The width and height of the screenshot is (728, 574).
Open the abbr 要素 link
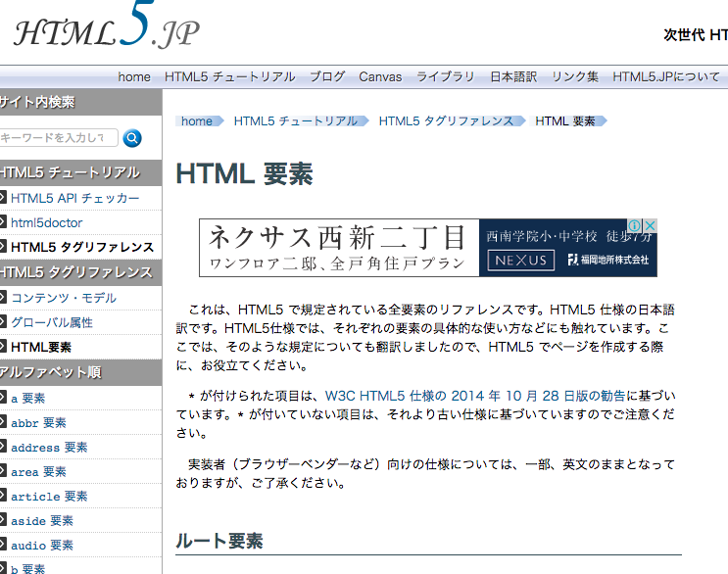tap(38, 423)
